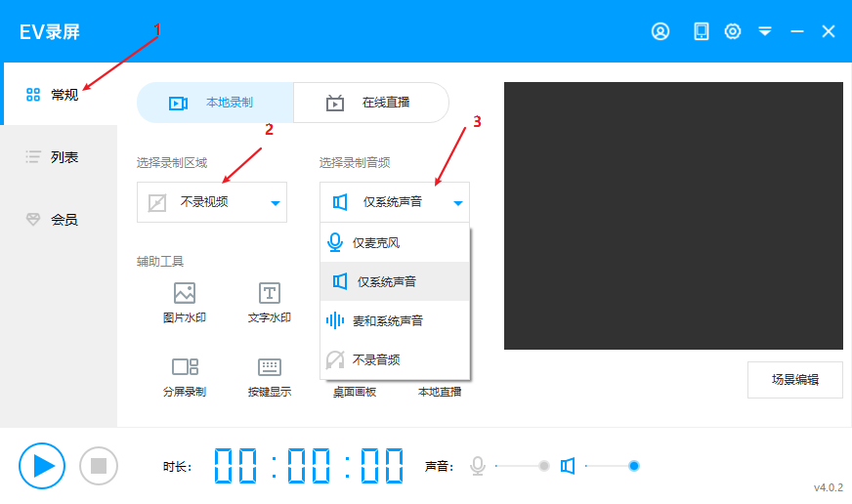Click the microphone volume icon

[478, 466]
